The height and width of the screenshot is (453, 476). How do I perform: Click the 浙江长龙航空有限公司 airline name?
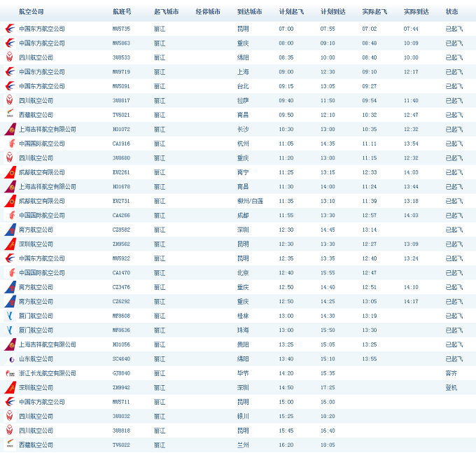pyautogui.click(x=48, y=373)
